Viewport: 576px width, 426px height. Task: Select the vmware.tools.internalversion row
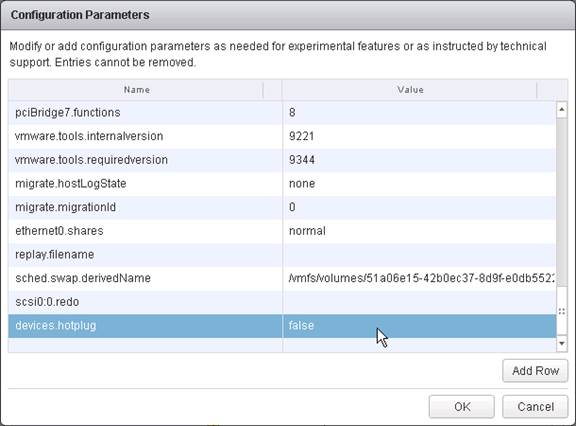click(282, 136)
